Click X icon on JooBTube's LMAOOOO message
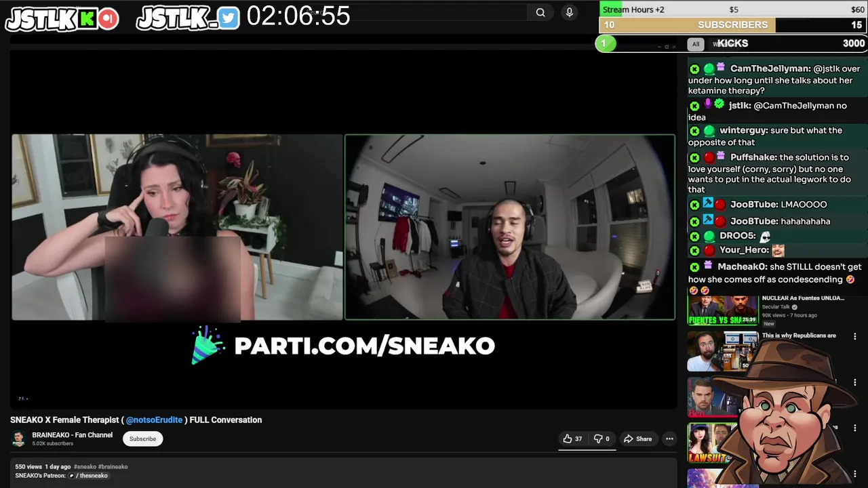868x488 pixels. point(694,205)
